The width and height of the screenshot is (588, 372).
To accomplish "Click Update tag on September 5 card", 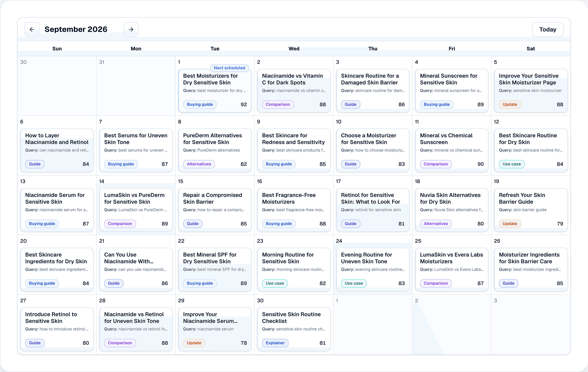I will click(510, 105).
